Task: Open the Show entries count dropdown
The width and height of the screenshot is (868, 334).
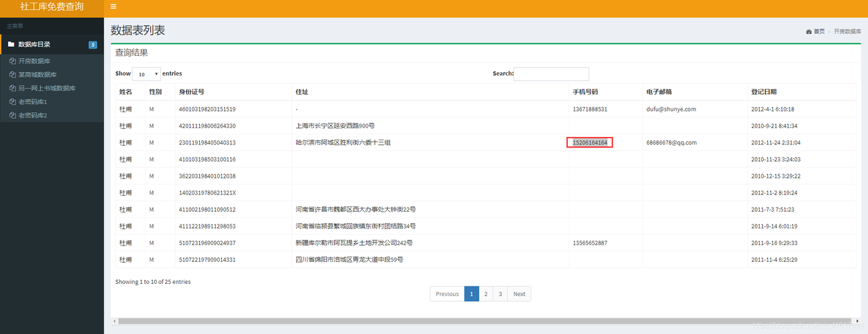Action: pyautogui.click(x=147, y=74)
